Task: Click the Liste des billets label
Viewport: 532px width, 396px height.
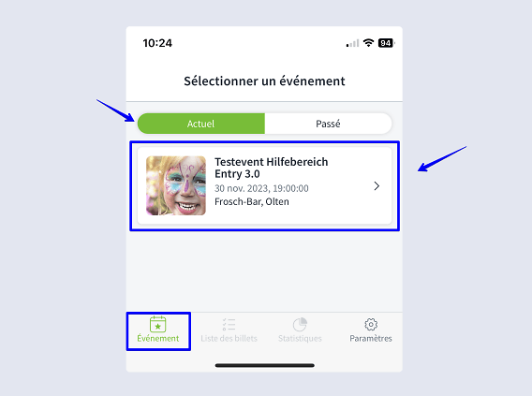Action: (229, 338)
